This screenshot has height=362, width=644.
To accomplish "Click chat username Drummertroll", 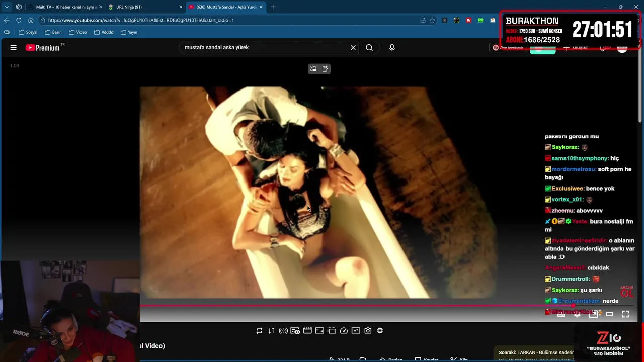I will [x=571, y=279].
